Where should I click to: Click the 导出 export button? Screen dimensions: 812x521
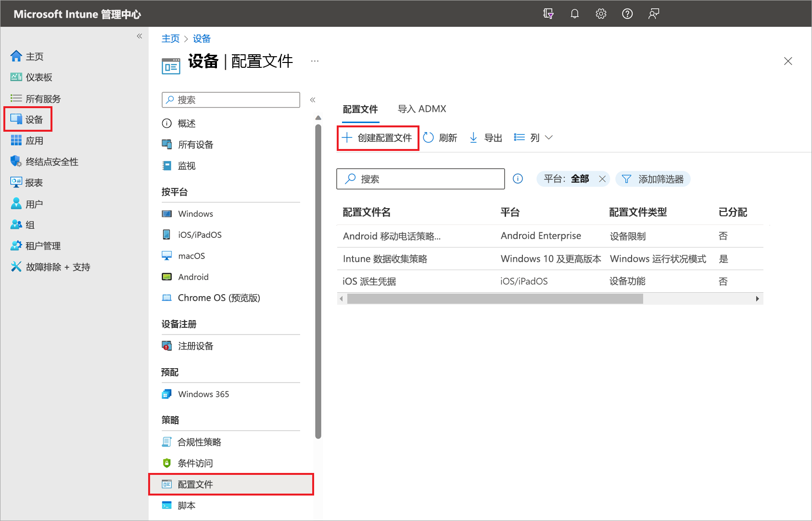pos(485,138)
